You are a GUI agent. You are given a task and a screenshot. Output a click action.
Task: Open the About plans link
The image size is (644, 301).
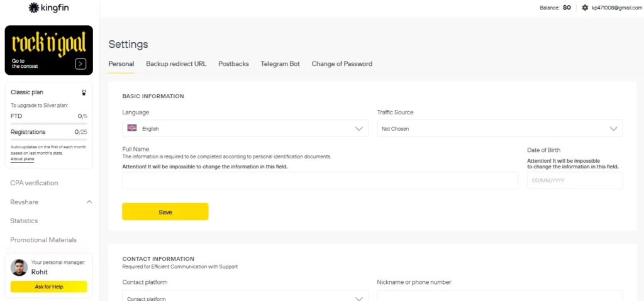pos(22,159)
